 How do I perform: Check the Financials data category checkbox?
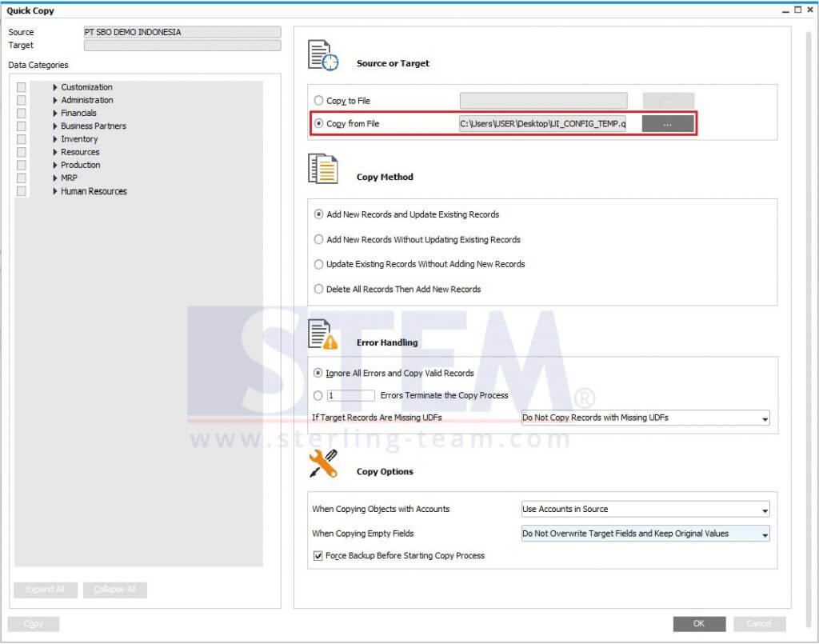(22, 113)
